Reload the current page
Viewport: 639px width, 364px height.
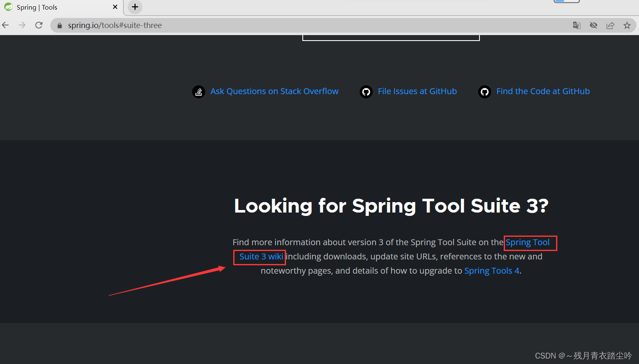39,25
